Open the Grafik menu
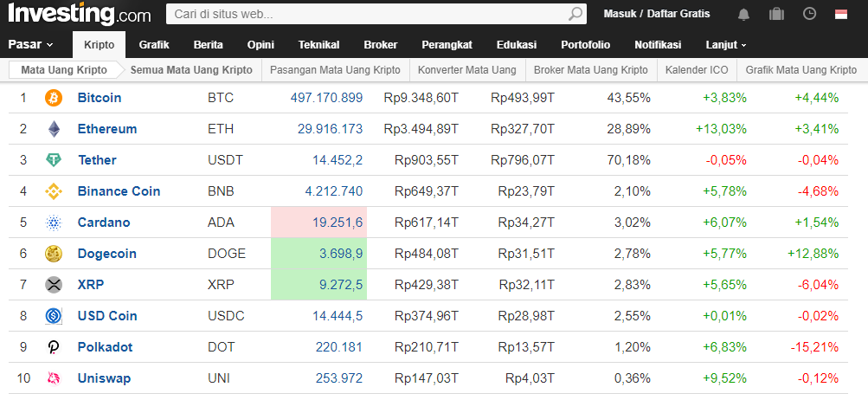The width and height of the screenshot is (868, 400). point(154,45)
